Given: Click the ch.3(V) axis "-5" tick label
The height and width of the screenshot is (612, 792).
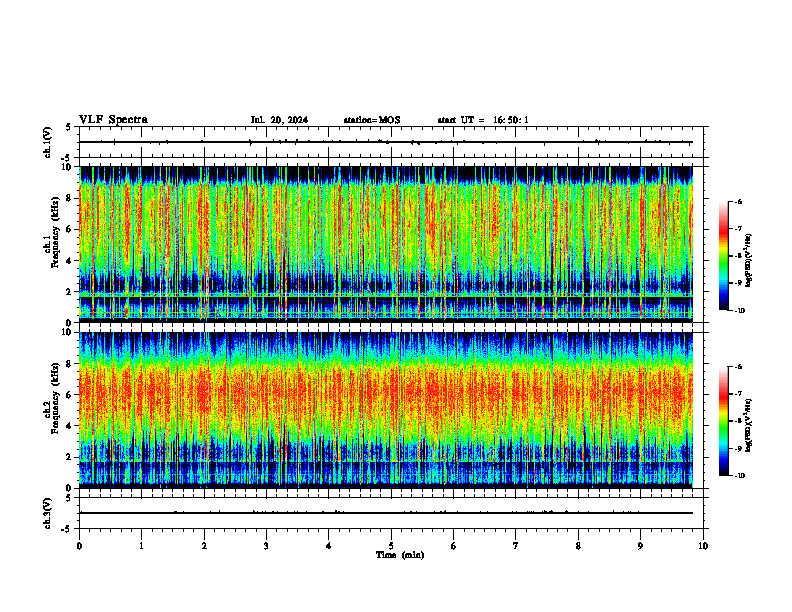Looking at the screenshot, I should point(67,529).
